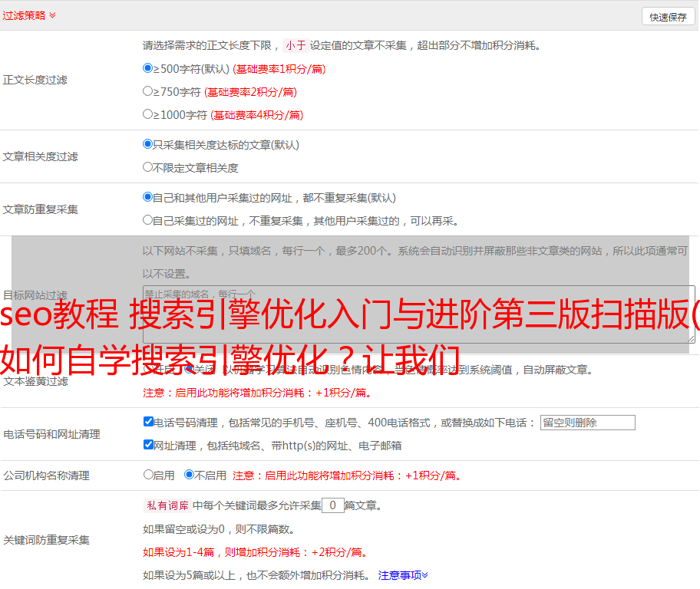Click the 快速保存 button
This screenshot has height=589, width=700.
667,17
